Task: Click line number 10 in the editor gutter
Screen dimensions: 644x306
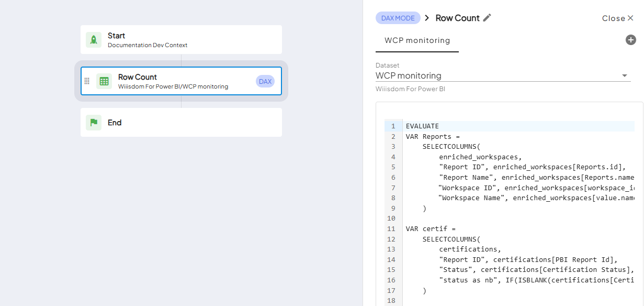Action: point(391,218)
